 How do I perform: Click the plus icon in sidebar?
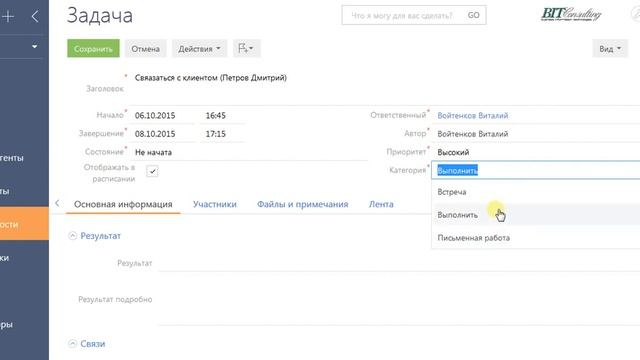tap(8, 16)
